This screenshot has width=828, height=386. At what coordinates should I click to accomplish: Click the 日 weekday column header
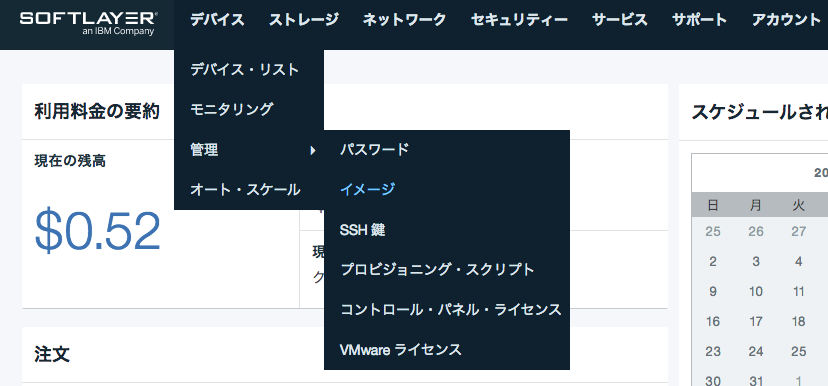tap(713, 205)
